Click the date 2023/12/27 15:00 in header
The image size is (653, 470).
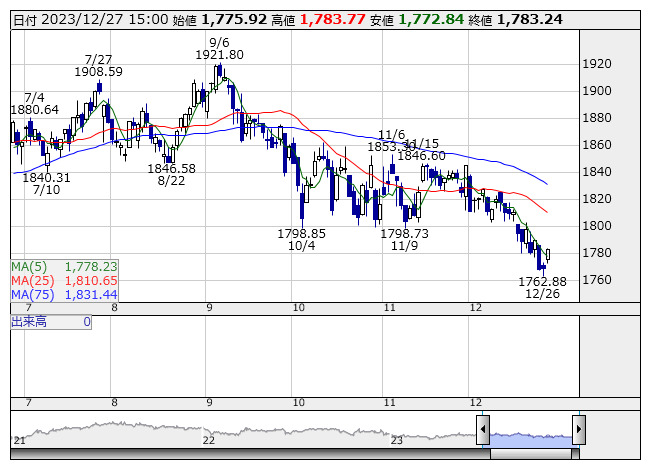(x=105, y=20)
